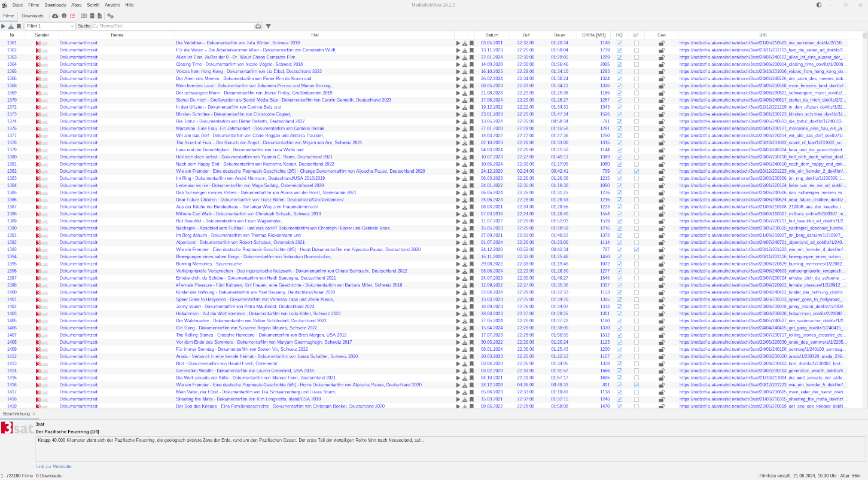Screen dimensions: 868x480
Task: Open the film information icon in toolbar
Action: 65,16
